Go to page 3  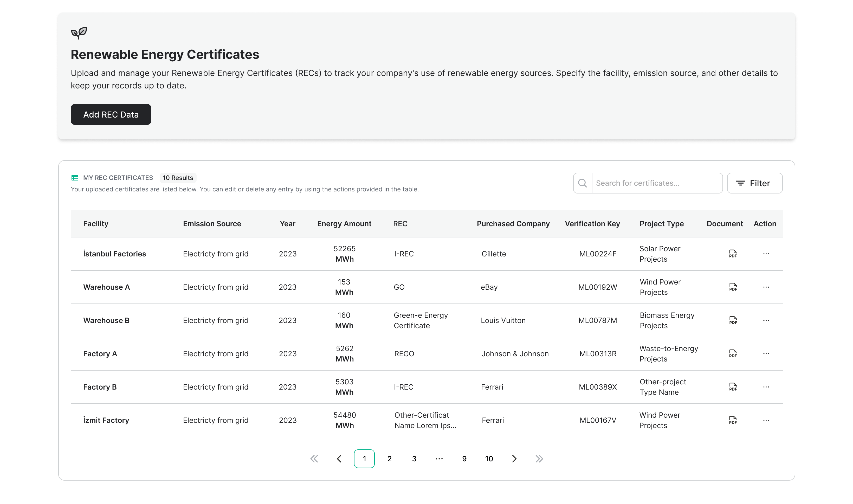(x=414, y=459)
